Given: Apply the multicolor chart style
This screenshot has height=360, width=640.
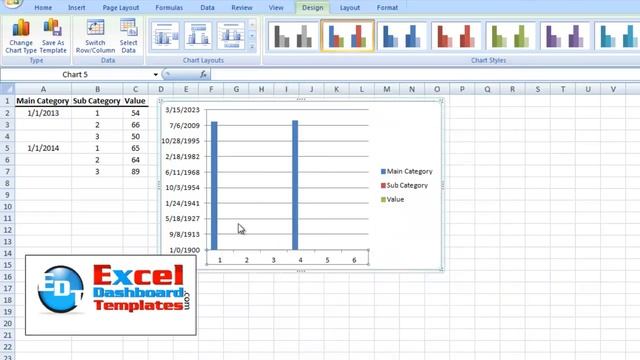Looking at the screenshot, I should 347,36.
